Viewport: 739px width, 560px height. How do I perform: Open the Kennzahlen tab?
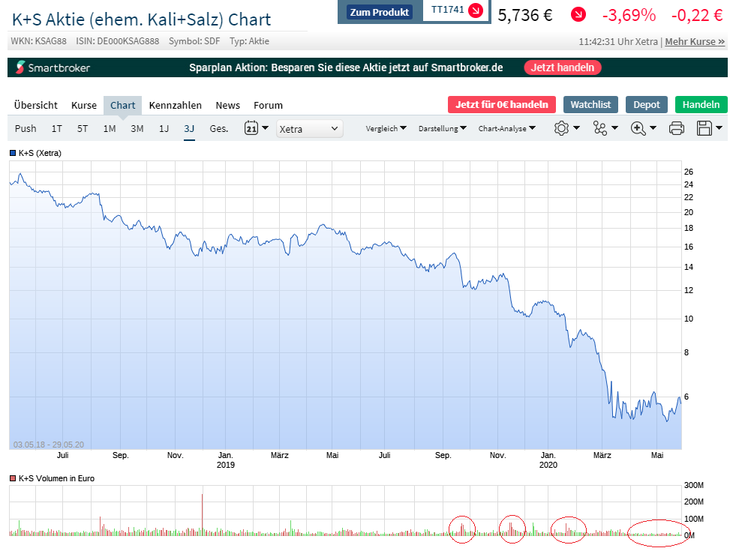tap(176, 105)
